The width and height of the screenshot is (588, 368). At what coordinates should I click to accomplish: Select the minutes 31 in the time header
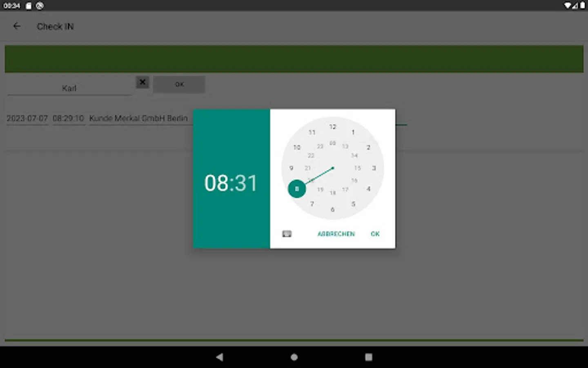(246, 183)
